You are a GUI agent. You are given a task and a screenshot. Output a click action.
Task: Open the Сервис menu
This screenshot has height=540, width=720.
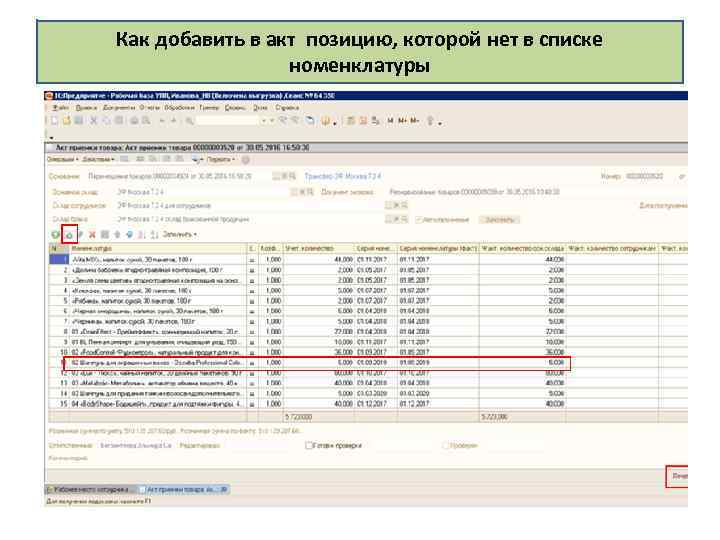point(235,108)
